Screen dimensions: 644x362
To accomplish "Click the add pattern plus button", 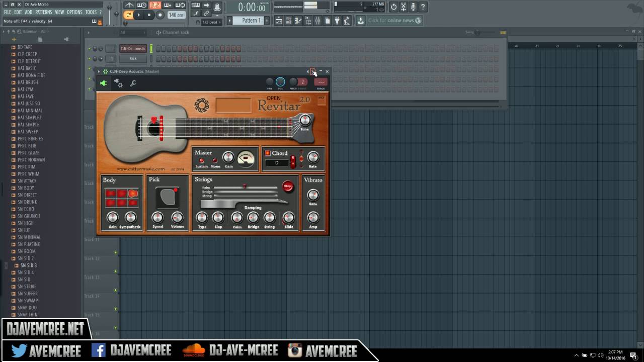I will pyautogui.click(x=267, y=21).
